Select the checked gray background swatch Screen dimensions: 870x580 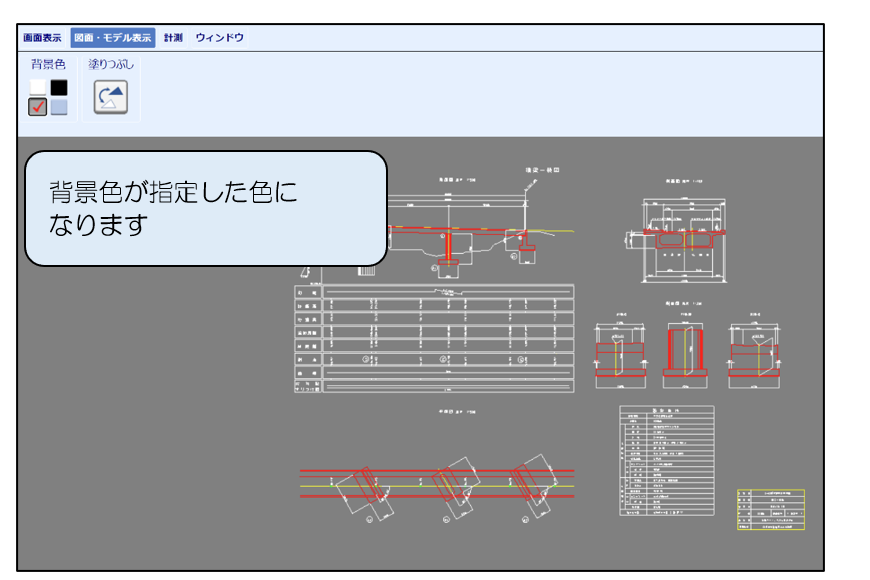(38, 107)
